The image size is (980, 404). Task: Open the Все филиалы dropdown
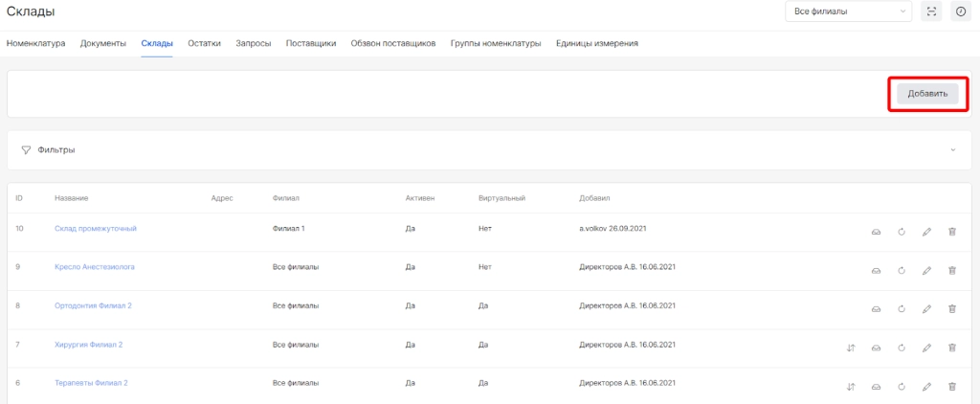847,11
